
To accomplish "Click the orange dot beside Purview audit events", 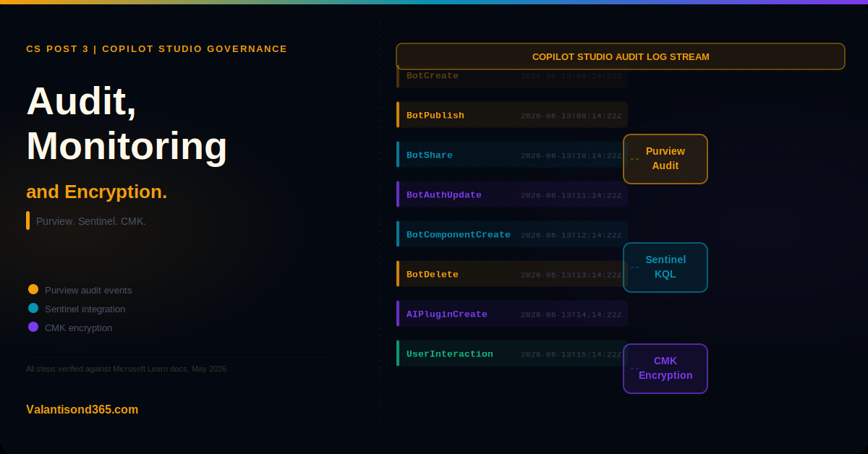I will (x=33, y=289).
